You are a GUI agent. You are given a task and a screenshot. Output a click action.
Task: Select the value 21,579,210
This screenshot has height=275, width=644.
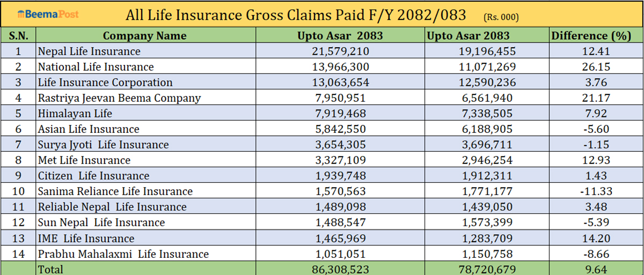point(340,51)
